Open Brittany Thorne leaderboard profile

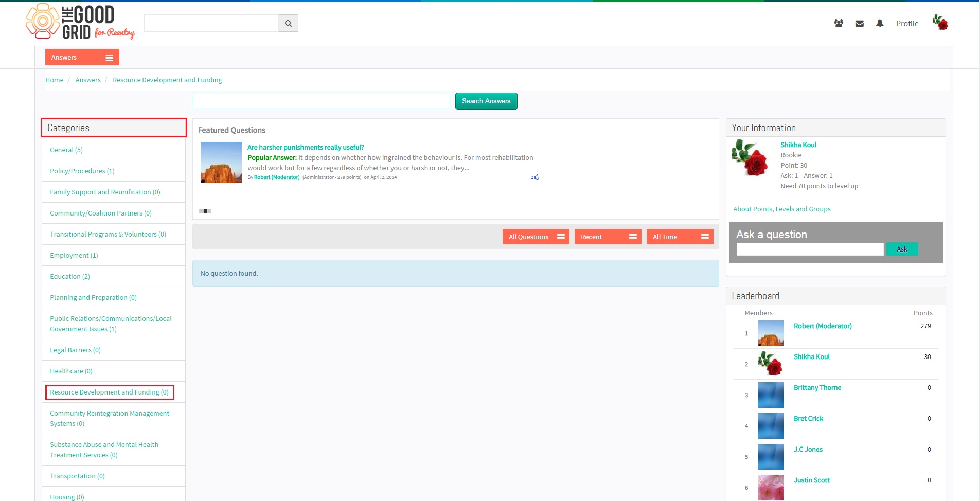tap(817, 387)
